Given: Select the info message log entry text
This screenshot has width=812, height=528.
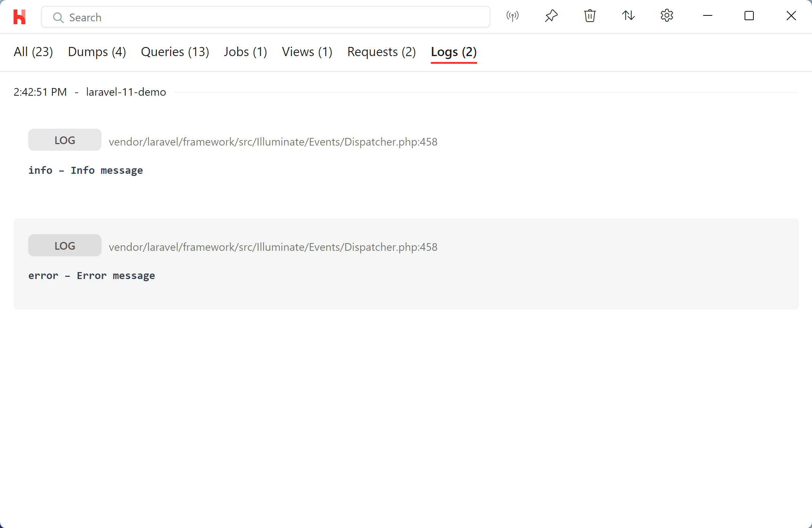Looking at the screenshot, I should tap(86, 170).
